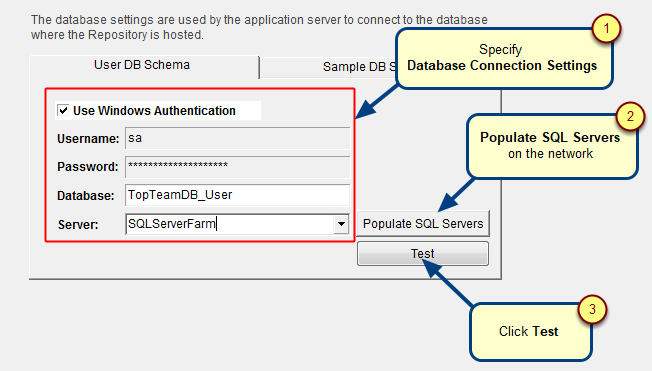
Task: Click into the Password field
Action: coord(237,166)
